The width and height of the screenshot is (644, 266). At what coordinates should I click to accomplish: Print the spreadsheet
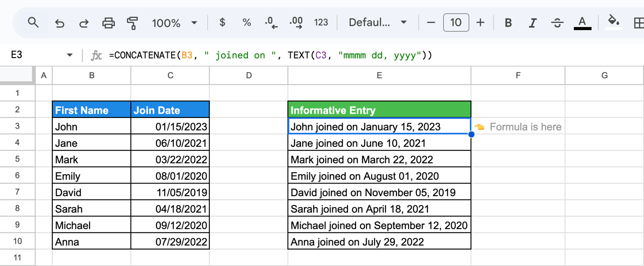(108, 23)
